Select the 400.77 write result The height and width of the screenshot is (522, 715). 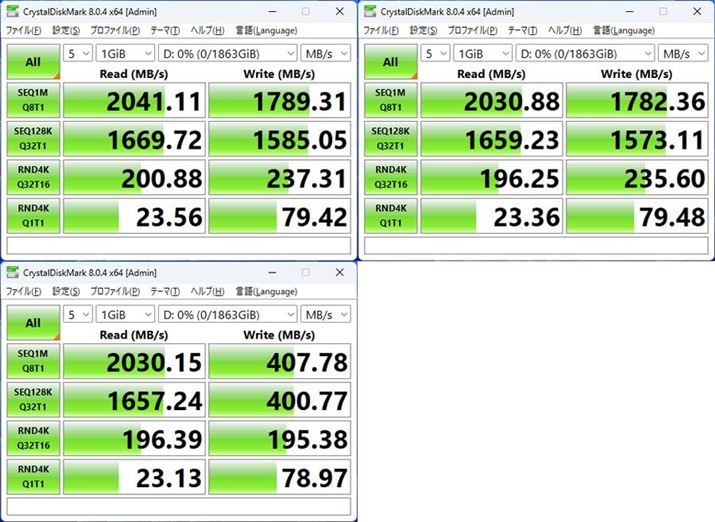click(280, 399)
